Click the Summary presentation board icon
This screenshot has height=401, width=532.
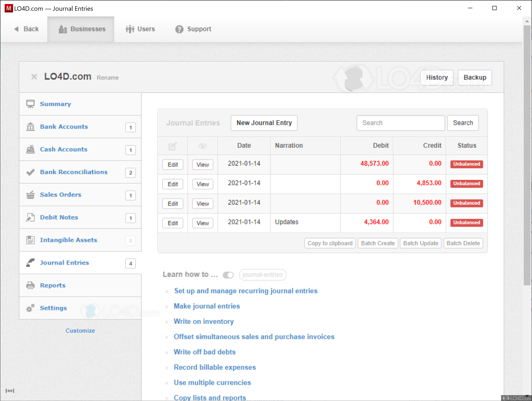(30, 104)
